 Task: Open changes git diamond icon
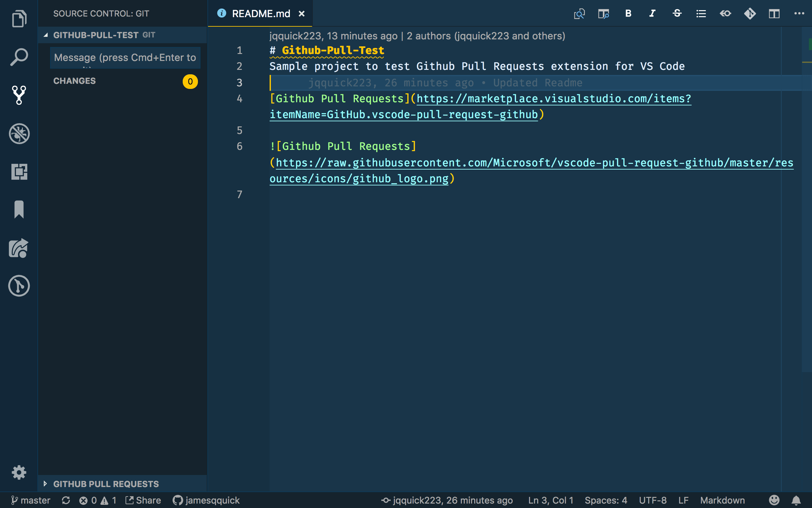click(x=750, y=13)
